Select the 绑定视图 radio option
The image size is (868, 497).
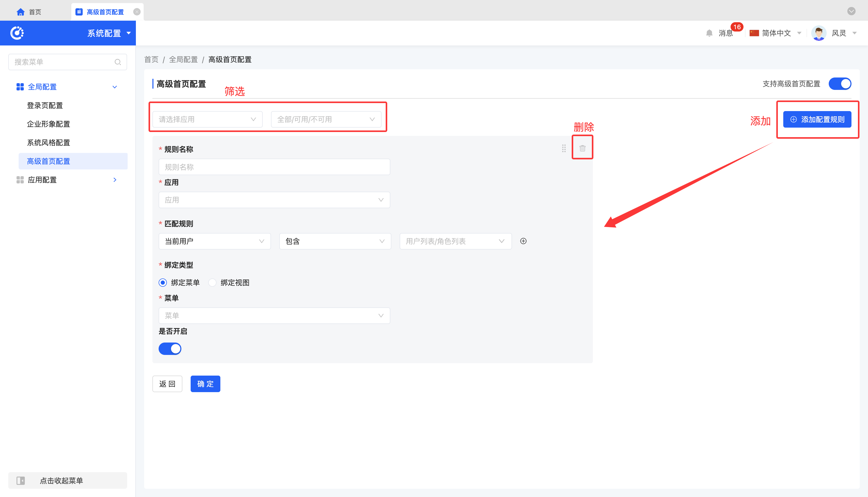(x=212, y=283)
